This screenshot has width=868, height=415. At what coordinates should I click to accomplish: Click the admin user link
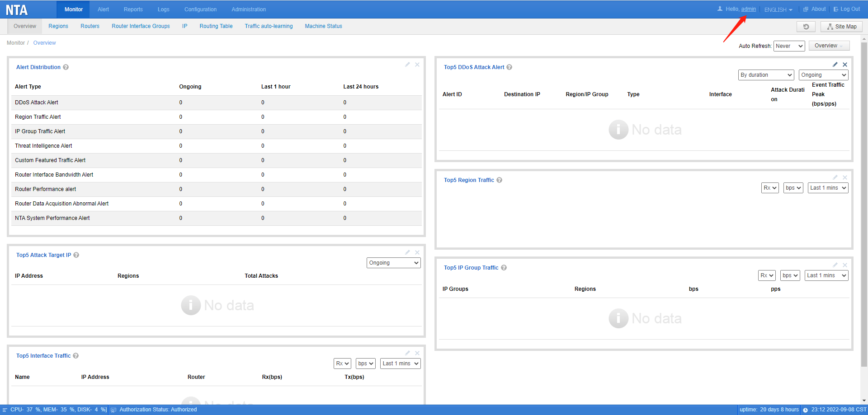click(749, 9)
